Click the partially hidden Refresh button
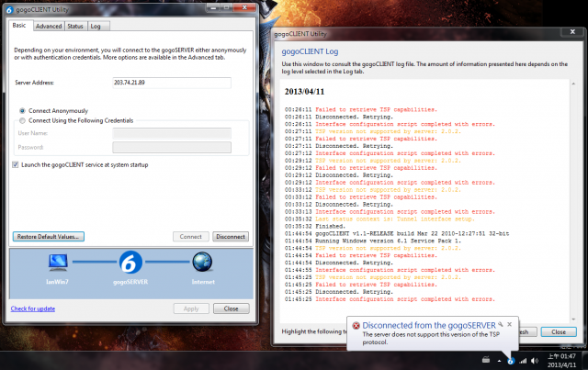This screenshot has width=588, height=370. point(528,331)
